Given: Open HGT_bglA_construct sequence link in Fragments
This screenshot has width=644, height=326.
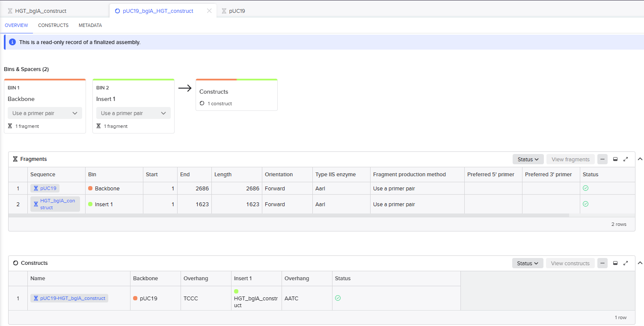Looking at the screenshot, I should click(x=55, y=204).
